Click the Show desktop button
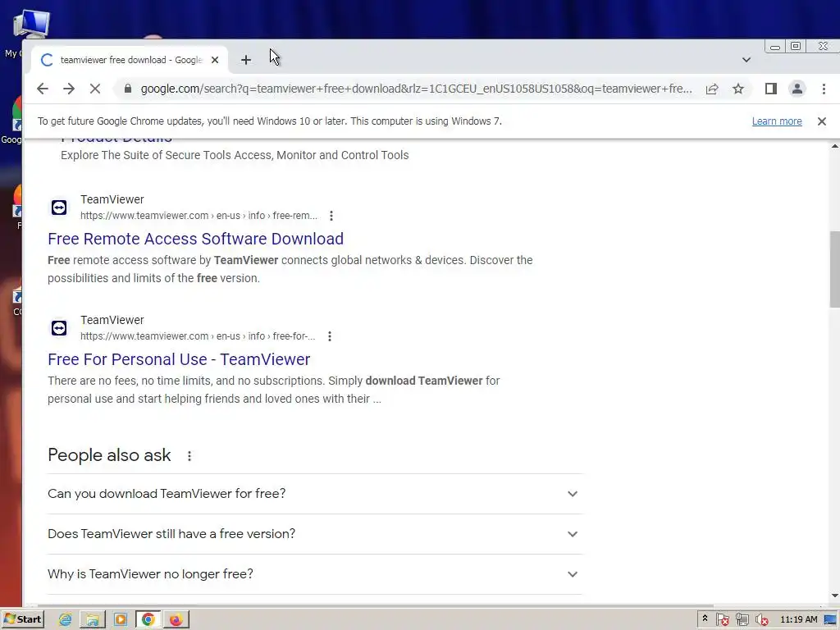840x630 pixels. click(831, 620)
